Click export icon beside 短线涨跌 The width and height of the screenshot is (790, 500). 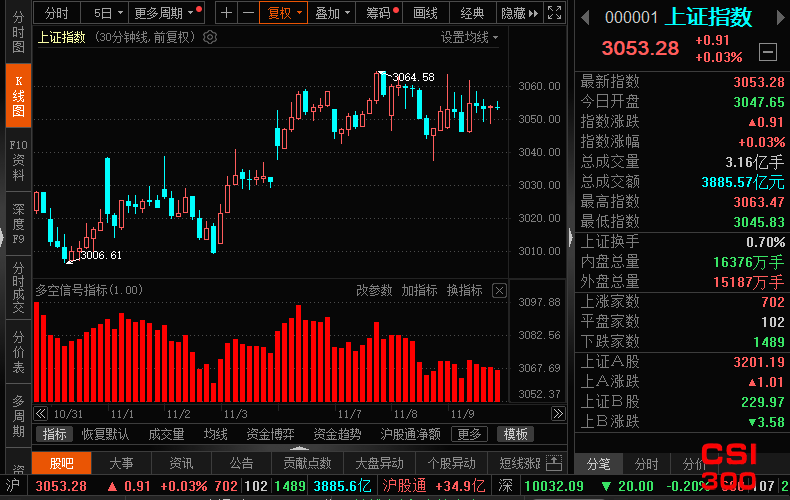point(553,463)
